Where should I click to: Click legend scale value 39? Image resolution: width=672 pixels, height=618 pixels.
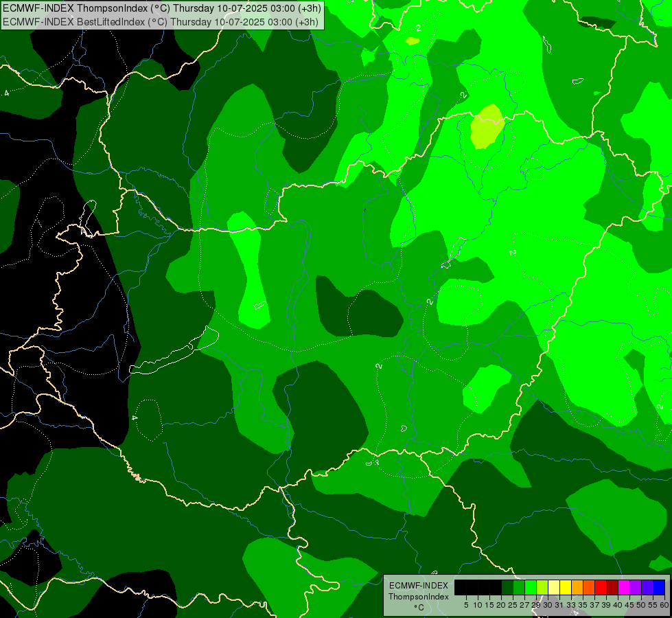[606, 605]
